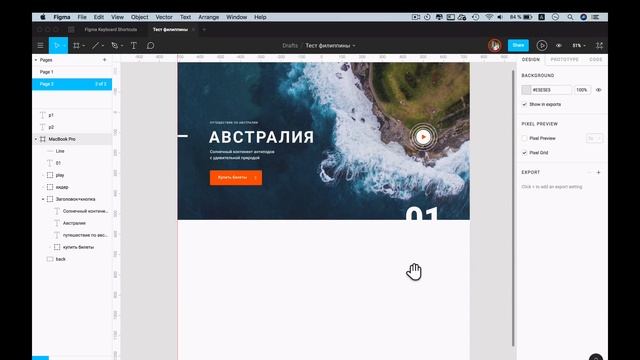This screenshot has width=640, height=360.
Task: Open the Arrange menu
Action: [209, 17]
